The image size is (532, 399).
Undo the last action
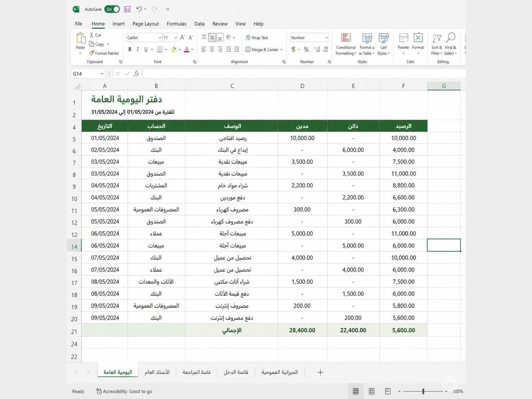point(139,9)
